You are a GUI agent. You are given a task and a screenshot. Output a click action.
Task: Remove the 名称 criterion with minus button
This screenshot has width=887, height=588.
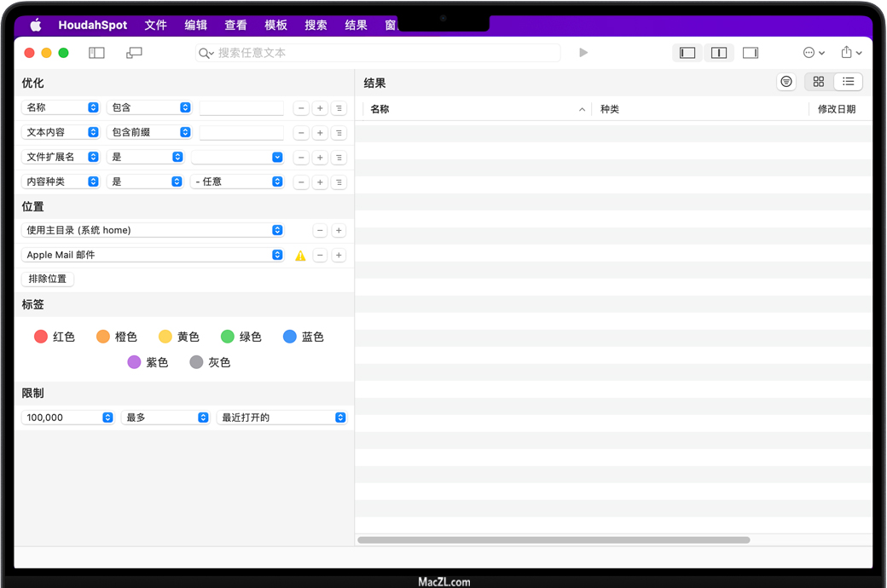pos(301,108)
